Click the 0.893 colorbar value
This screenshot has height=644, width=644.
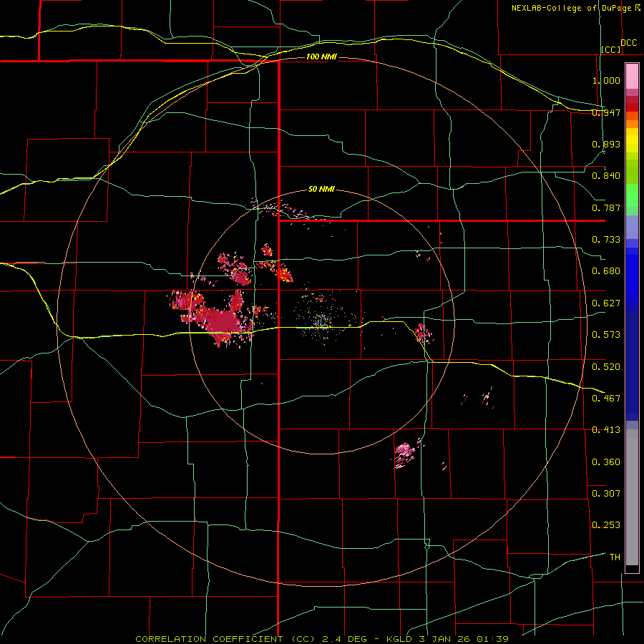tap(606, 144)
